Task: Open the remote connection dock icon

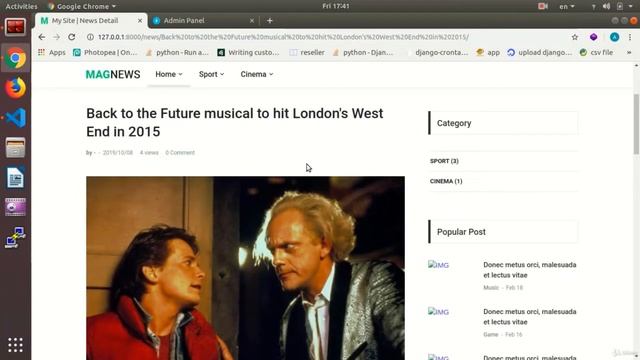Action: pos(16,237)
